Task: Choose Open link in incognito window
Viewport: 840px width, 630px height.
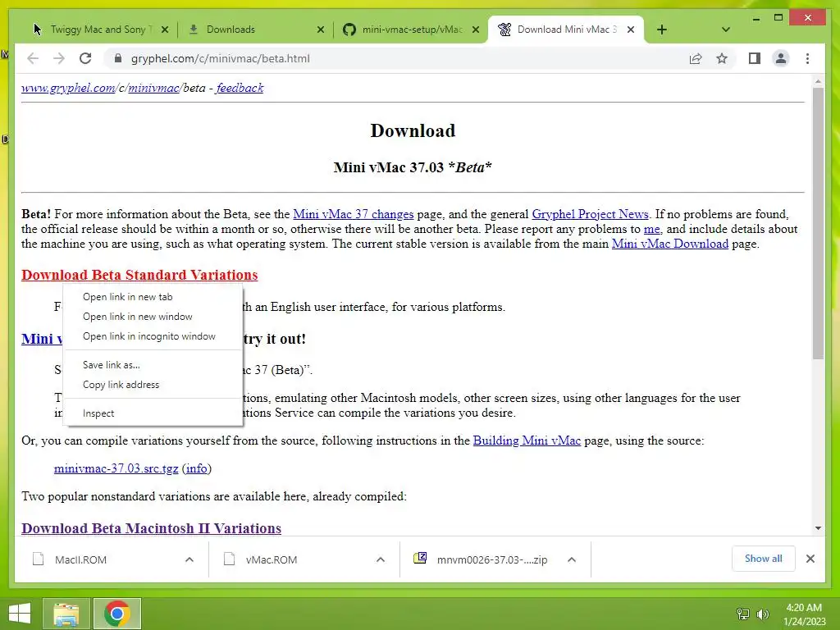Action: click(x=153, y=336)
